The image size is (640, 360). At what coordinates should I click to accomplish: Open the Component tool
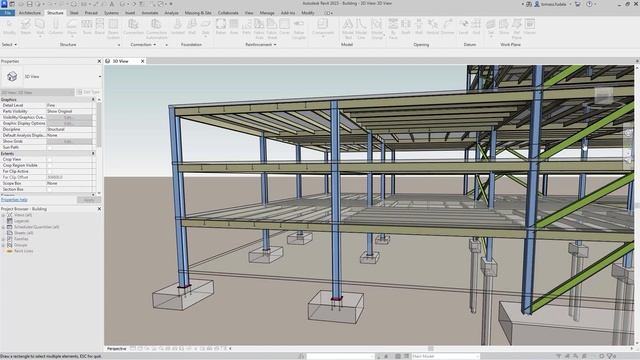coord(323,27)
